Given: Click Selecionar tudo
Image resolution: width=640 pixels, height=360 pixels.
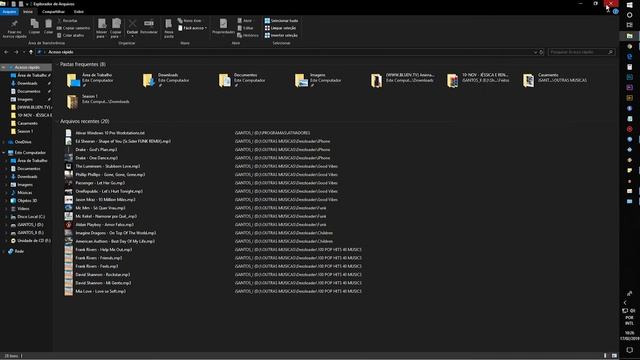Looking at the screenshot, I should coord(281,20).
